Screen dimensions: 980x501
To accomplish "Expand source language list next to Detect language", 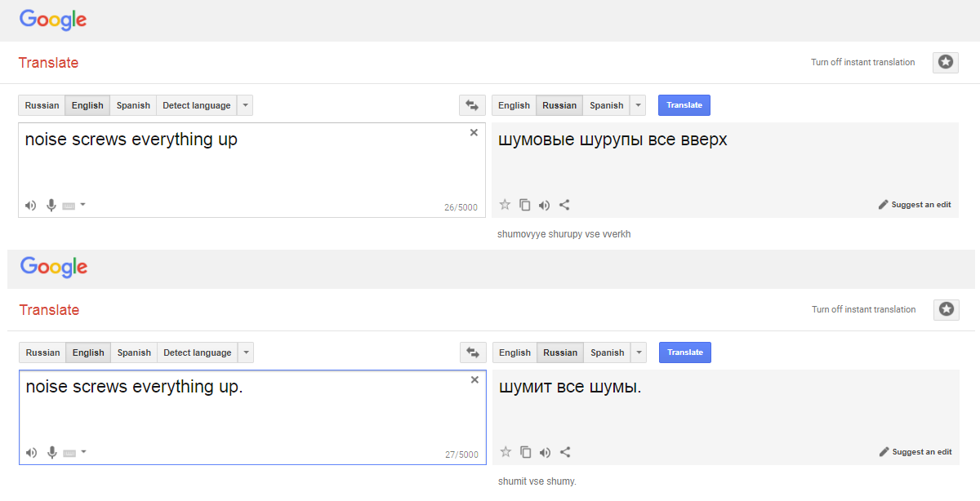I will 246,105.
